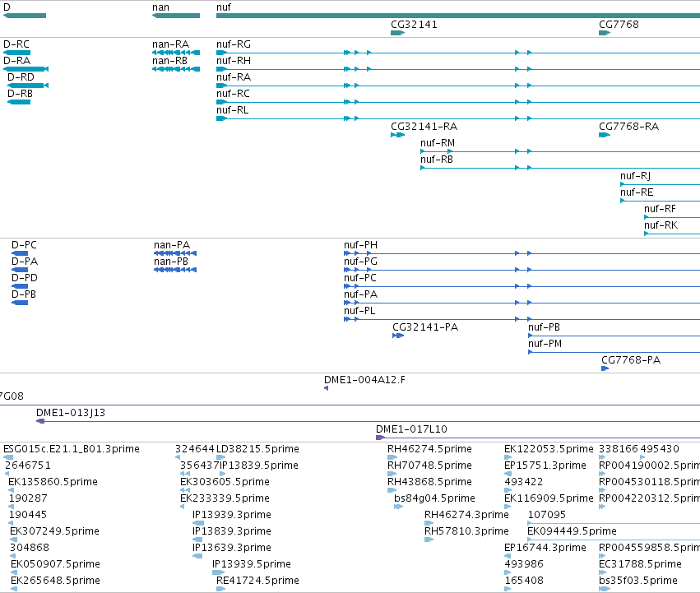Select the EK265648.5prime EST label
This screenshot has width=700, height=593.
[55, 581]
